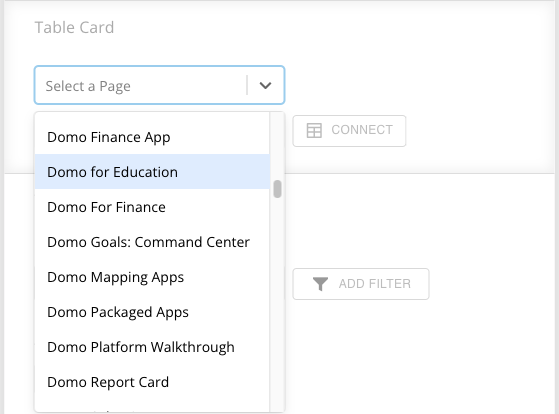Select Domo Packaged Apps option
Screen dimensions: 559x414
pos(152,312)
